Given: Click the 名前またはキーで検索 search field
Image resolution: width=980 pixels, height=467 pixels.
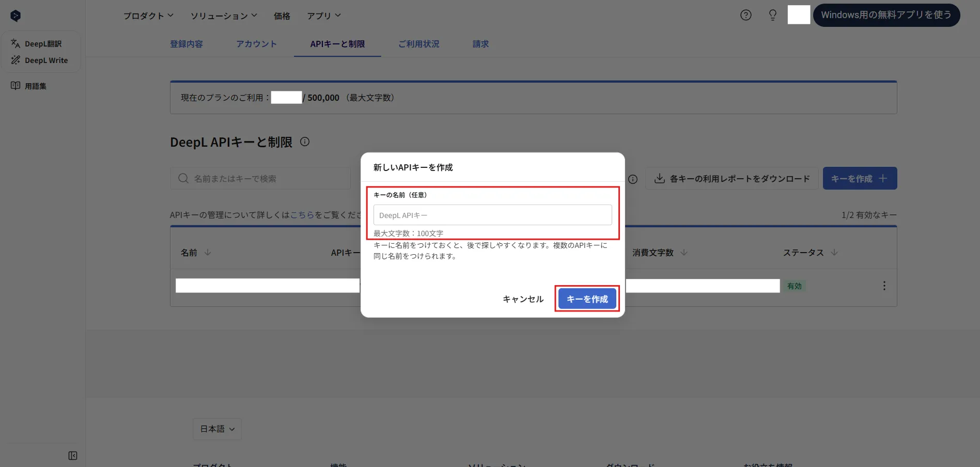Looking at the screenshot, I should pos(260,178).
